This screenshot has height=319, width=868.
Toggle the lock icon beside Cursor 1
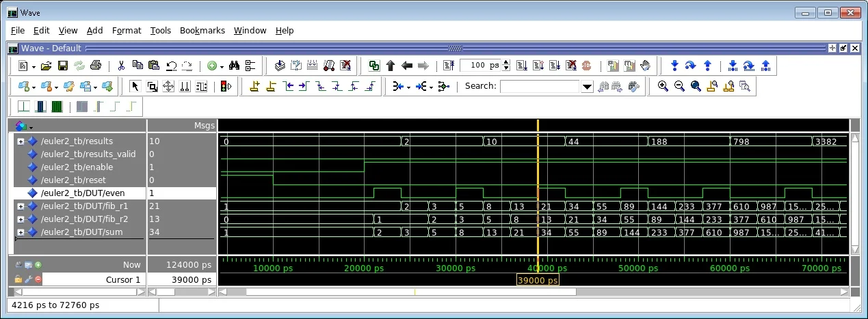tap(18, 279)
